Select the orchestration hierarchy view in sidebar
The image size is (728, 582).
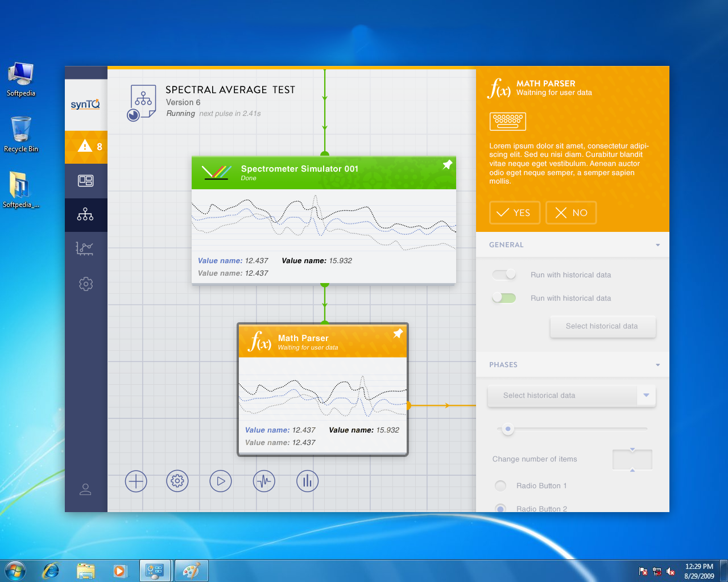[86, 215]
